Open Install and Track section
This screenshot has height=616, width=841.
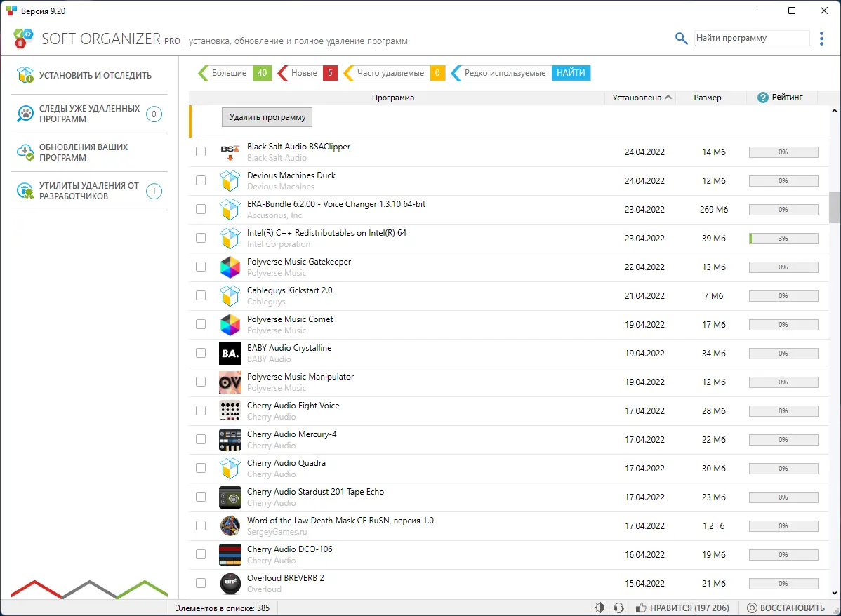(90, 76)
